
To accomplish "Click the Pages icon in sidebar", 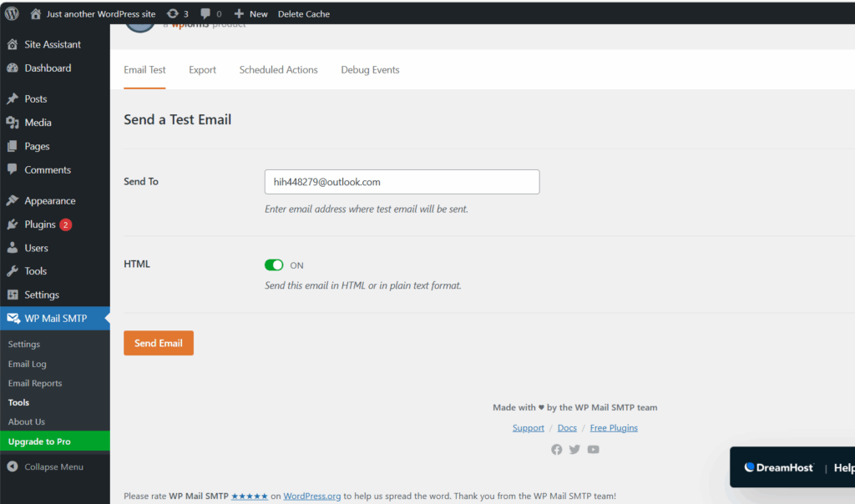I will 13,146.
